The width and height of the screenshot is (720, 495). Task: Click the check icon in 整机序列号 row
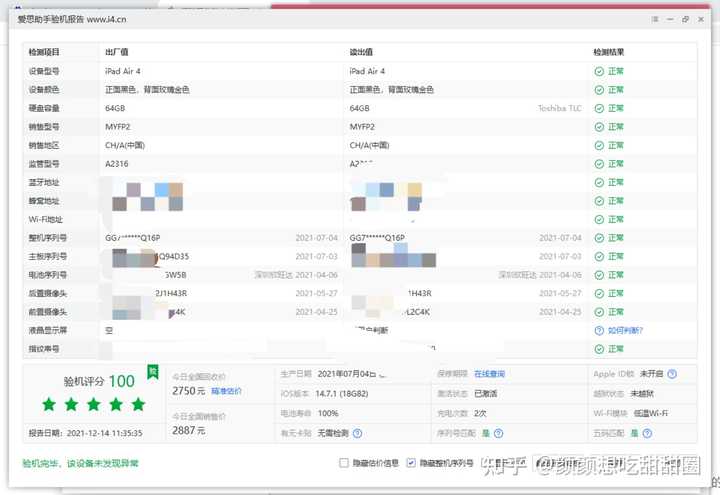tap(599, 238)
